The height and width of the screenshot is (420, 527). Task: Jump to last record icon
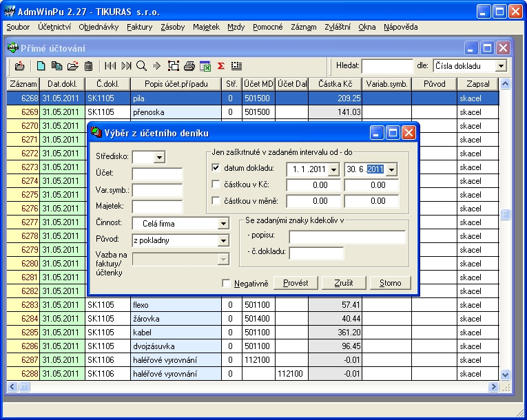[126, 66]
